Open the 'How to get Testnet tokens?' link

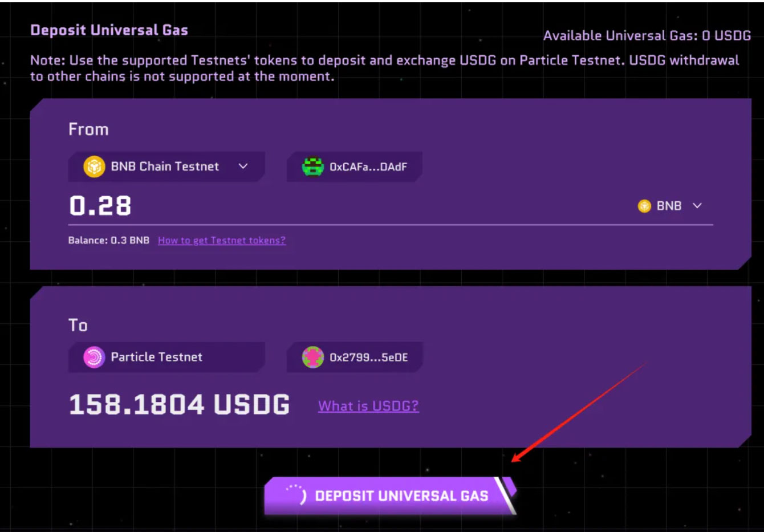coord(221,241)
